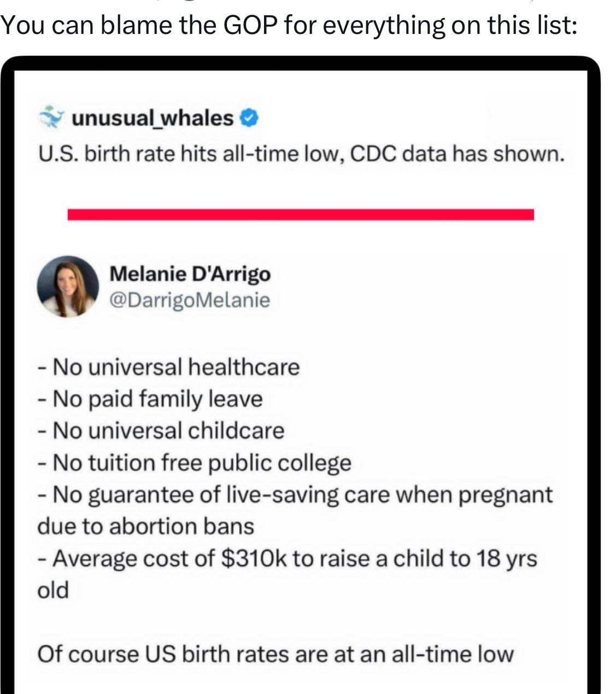The height and width of the screenshot is (694, 616).
Task: Select the U.S. birth rate tweet text
Action: (301, 155)
